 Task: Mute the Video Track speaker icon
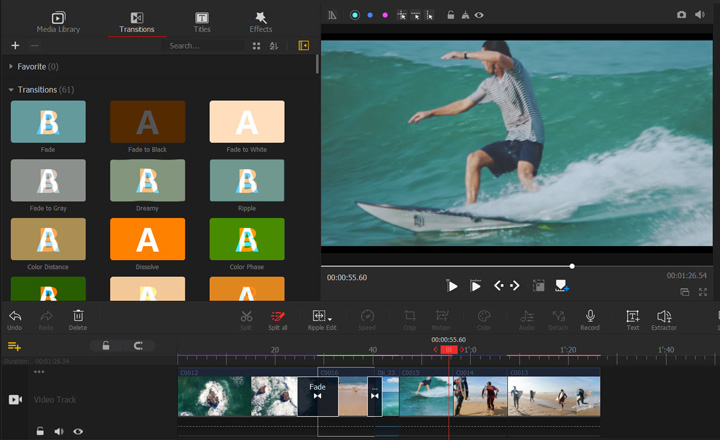[59, 431]
